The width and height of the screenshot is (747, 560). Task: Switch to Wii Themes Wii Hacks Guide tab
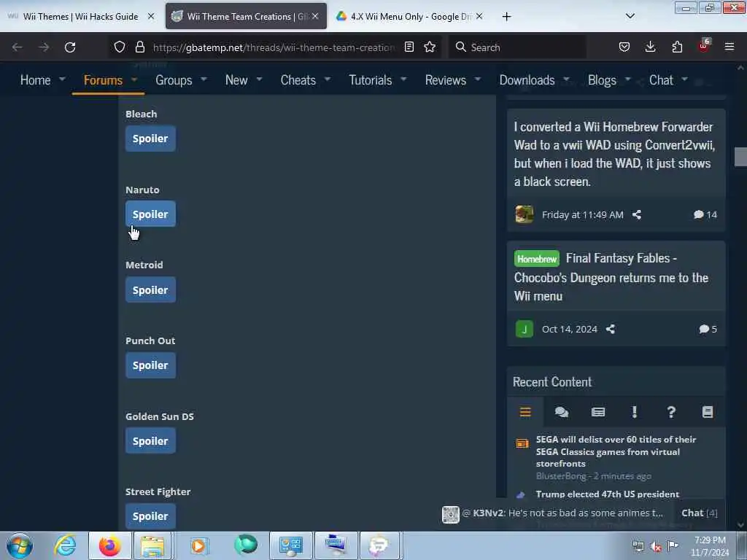tap(80, 17)
